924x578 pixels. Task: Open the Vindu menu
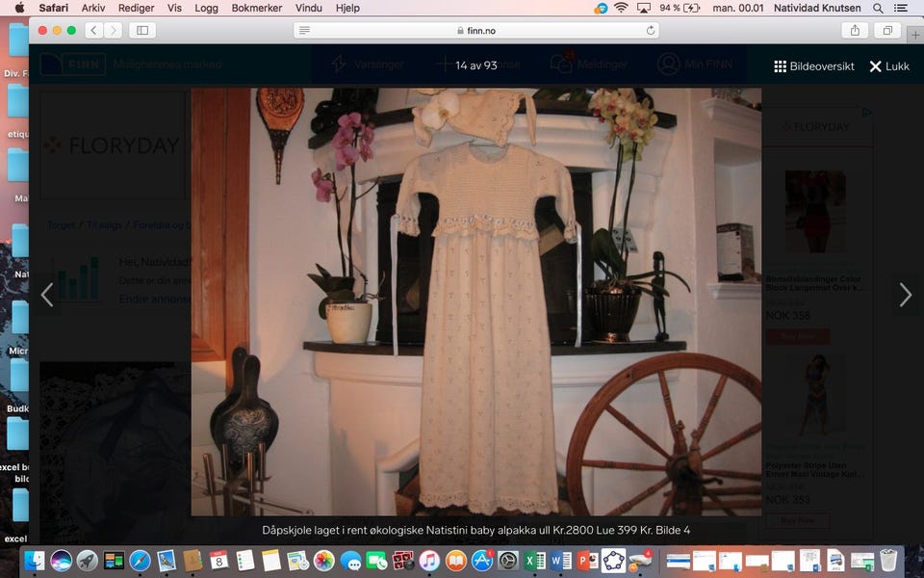[309, 8]
